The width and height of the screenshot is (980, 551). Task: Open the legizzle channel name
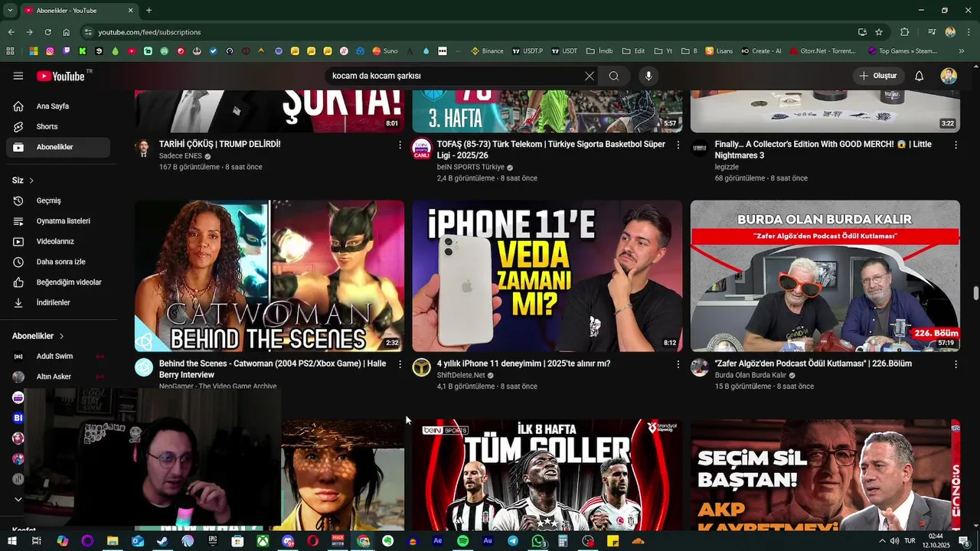click(727, 167)
